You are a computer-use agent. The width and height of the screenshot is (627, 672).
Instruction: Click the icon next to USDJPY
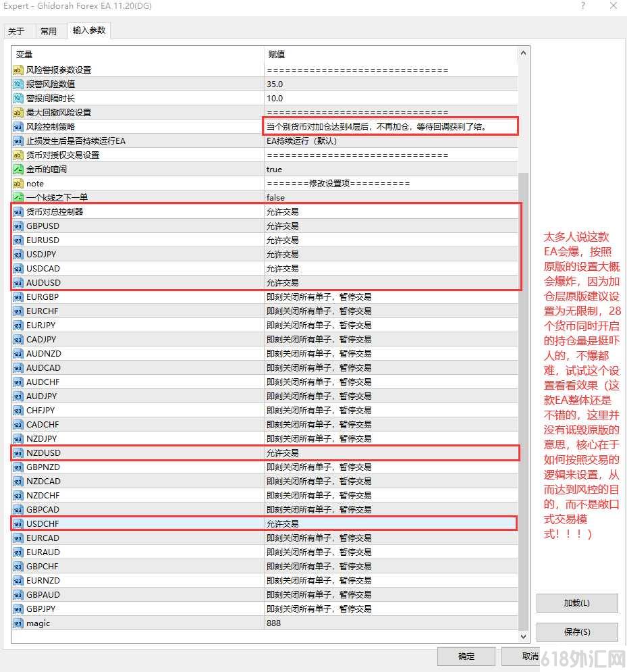coord(18,254)
